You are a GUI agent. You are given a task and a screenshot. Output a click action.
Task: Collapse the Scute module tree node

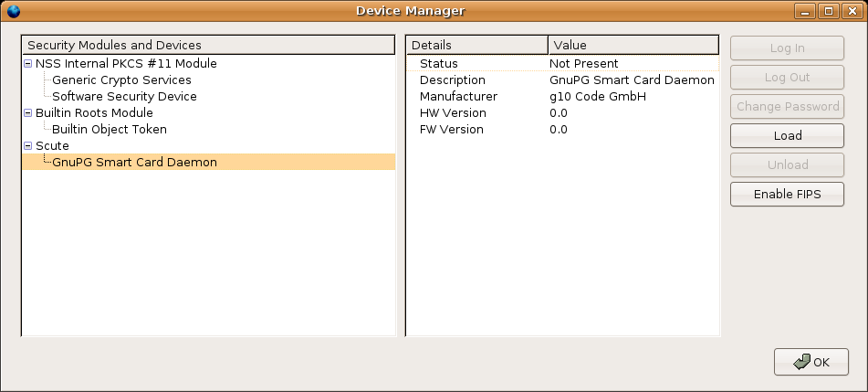(28, 146)
